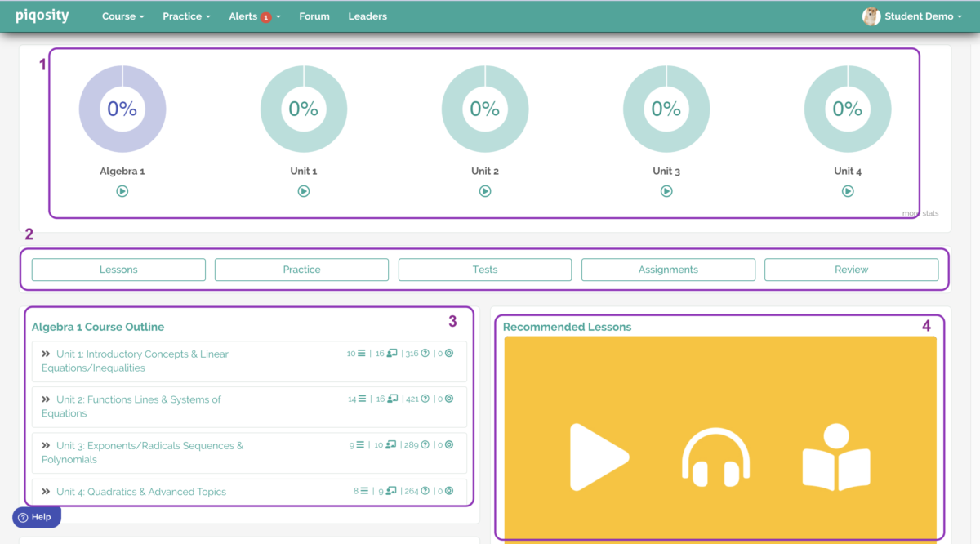Screen dimensions: 980x544
Task: Go to the Forum page
Action: point(314,16)
